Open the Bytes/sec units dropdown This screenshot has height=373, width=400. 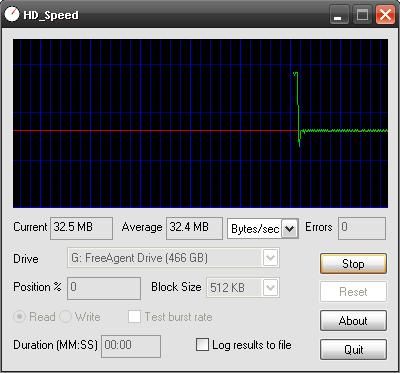(x=290, y=229)
